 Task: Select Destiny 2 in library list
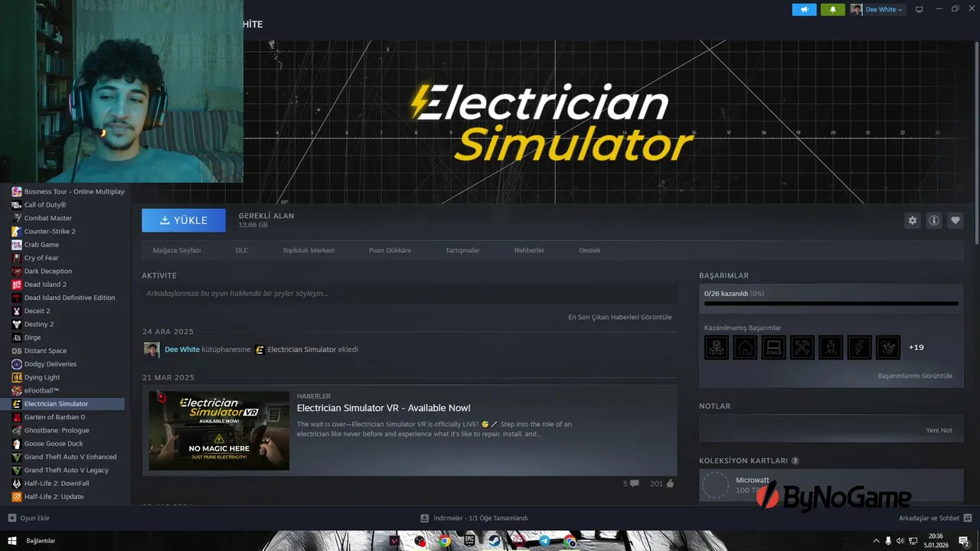[x=39, y=324]
